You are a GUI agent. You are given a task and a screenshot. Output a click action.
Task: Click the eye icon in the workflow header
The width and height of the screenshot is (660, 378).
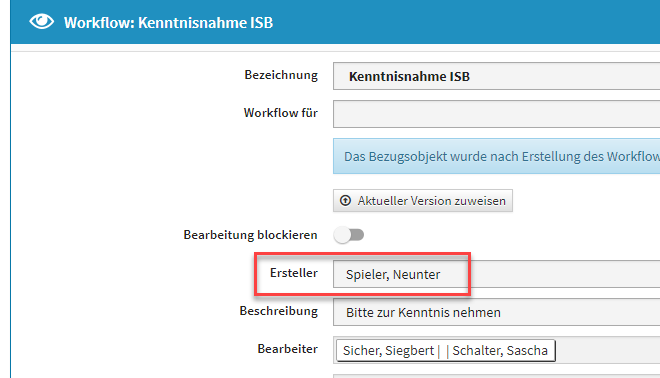click(x=41, y=21)
